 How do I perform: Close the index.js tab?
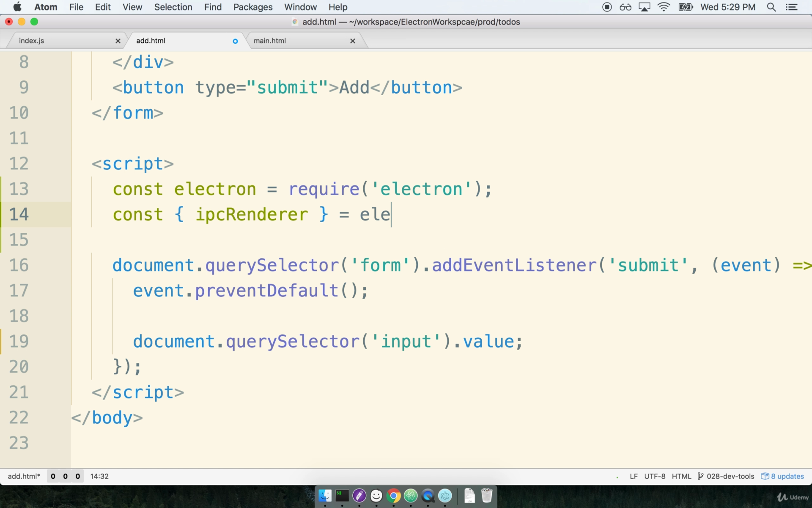pyautogui.click(x=118, y=41)
